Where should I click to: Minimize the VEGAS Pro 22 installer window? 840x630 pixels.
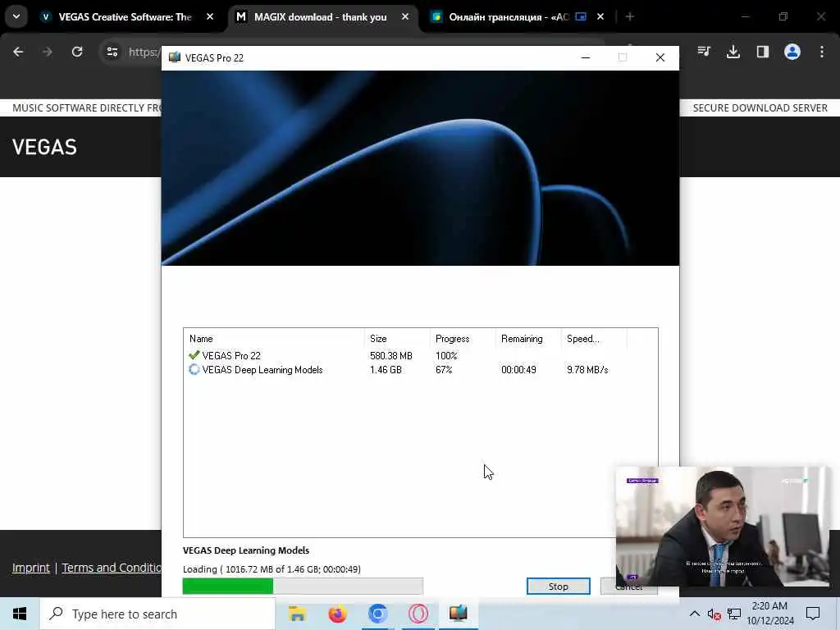pos(586,57)
